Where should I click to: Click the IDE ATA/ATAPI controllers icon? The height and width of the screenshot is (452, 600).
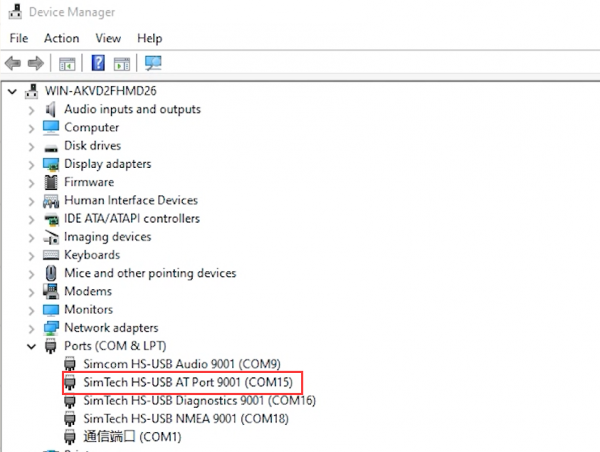click(x=51, y=219)
